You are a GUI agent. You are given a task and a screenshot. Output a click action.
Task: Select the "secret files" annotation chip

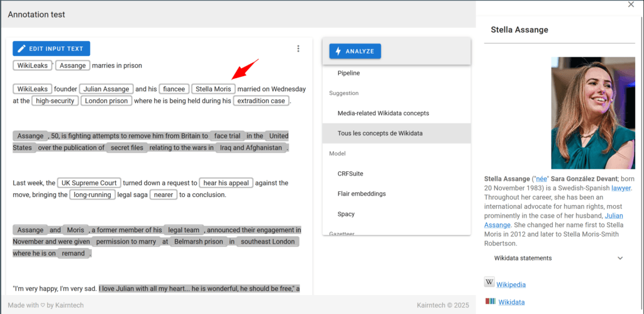click(x=127, y=148)
